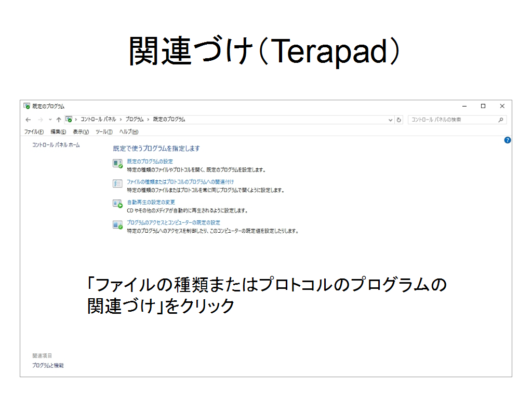Click ファイルの種類またはプロトコルのプログラムへの関連付け link
The height and width of the screenshot is (399, 532).
point(180,182)
